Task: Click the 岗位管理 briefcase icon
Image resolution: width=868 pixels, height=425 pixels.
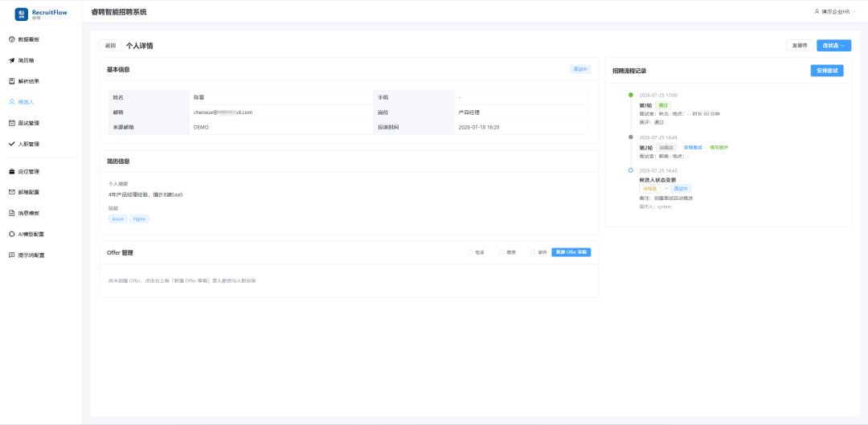Action: [x=11, y=172]
